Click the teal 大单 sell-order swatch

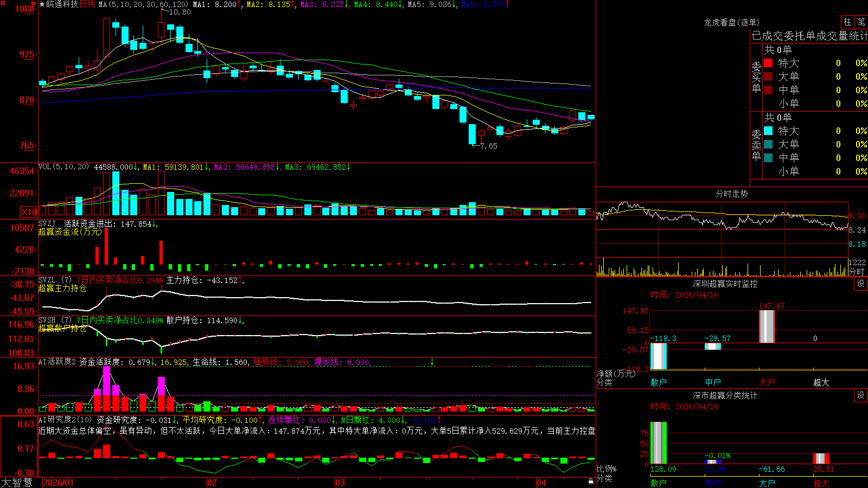point(768,144)
